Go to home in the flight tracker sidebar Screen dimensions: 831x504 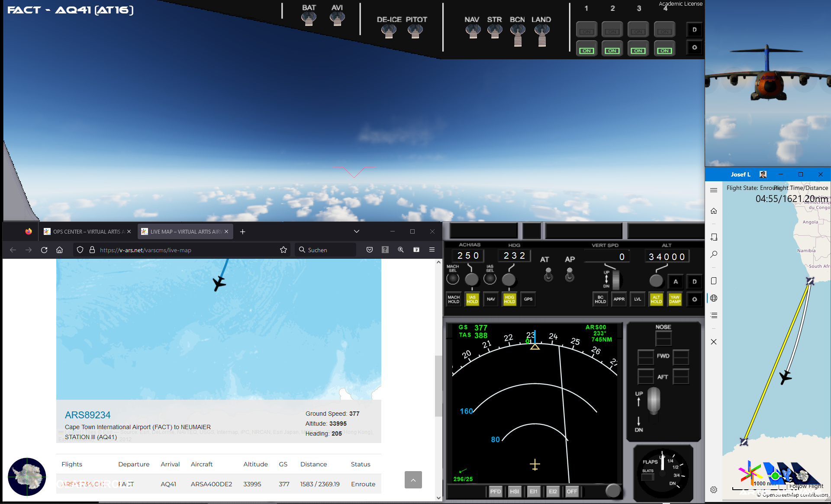click(x=714, y=211)
